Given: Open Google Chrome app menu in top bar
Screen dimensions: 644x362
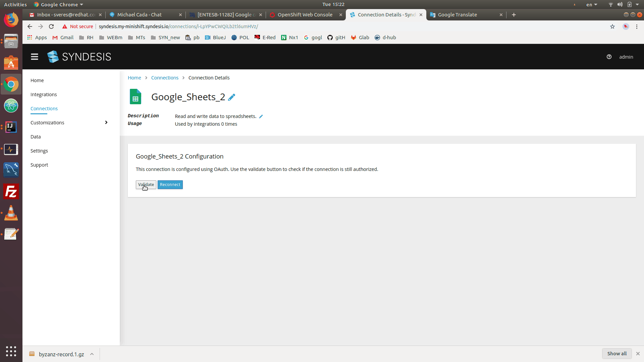Looking at the screenshot, I should click(58, 4).
